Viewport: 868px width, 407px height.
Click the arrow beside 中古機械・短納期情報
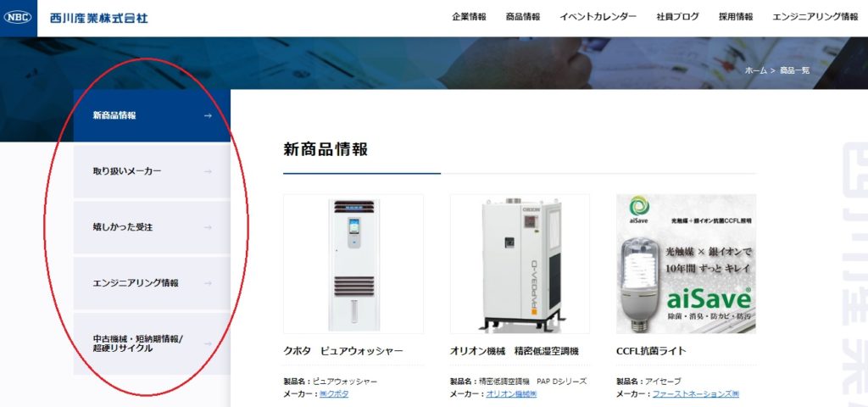(x=208, y=344)
